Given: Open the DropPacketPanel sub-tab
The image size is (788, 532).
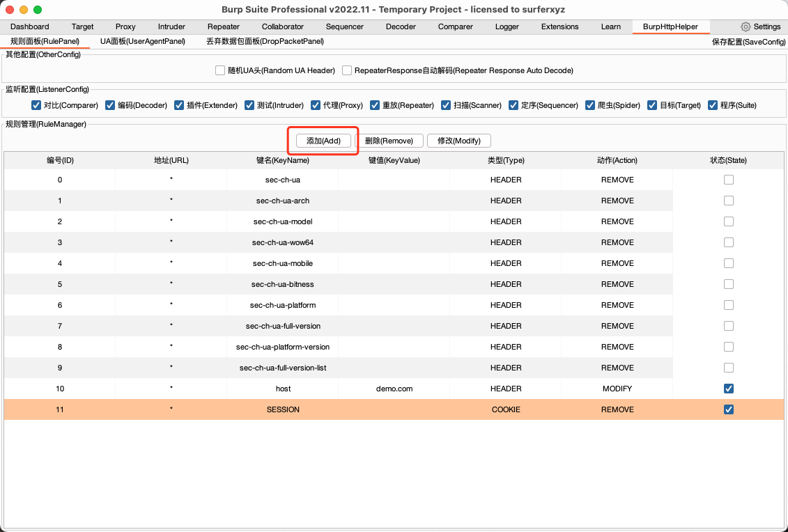Looking at the screenshot, I should coord(265,42).
